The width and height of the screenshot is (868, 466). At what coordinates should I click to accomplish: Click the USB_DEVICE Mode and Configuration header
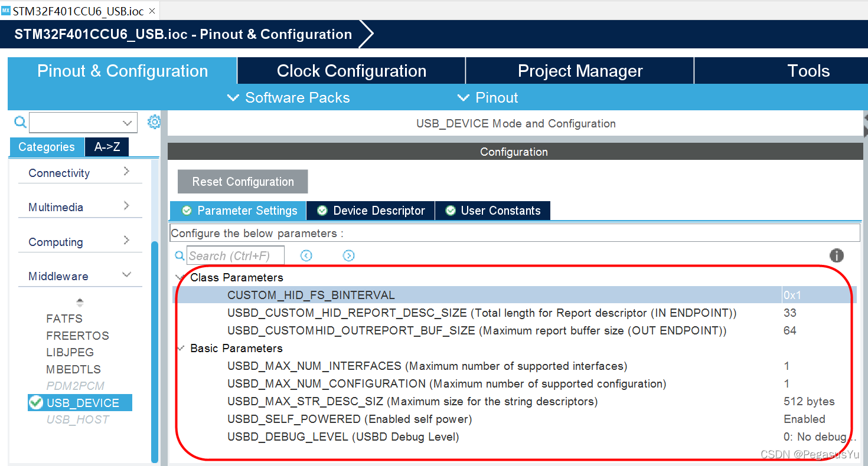click(x=516, y=123)
